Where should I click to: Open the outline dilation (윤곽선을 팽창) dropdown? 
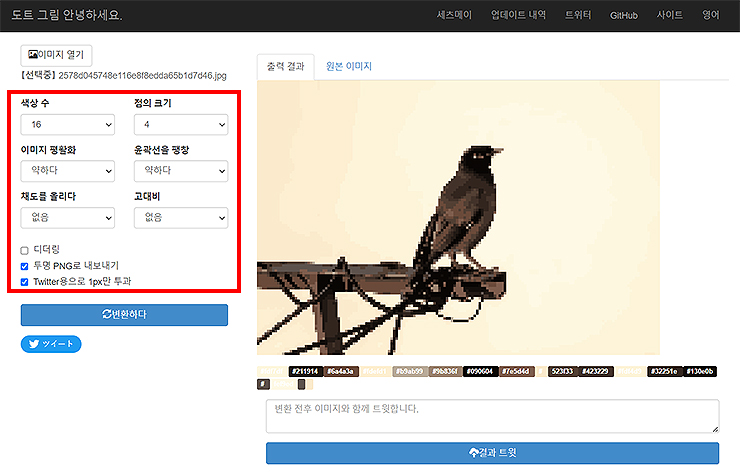click(x=181, y=171)
